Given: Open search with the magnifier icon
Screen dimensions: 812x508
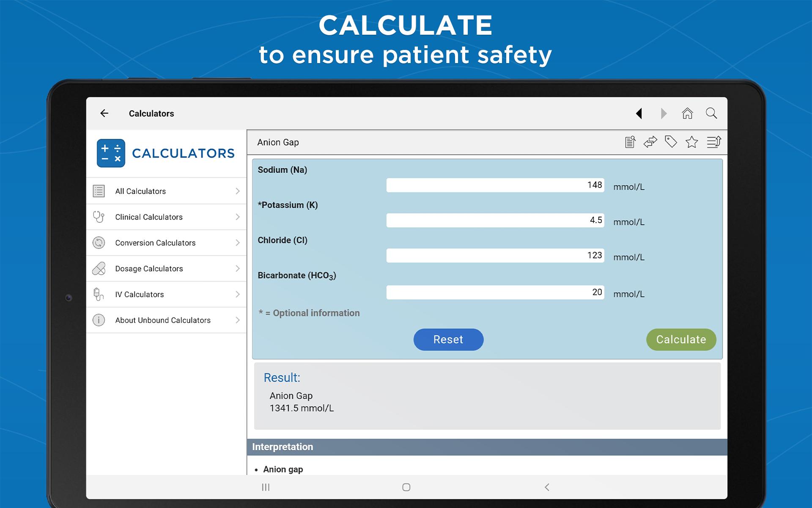Looking at the screenshot, I should click(x=711, y=113).
